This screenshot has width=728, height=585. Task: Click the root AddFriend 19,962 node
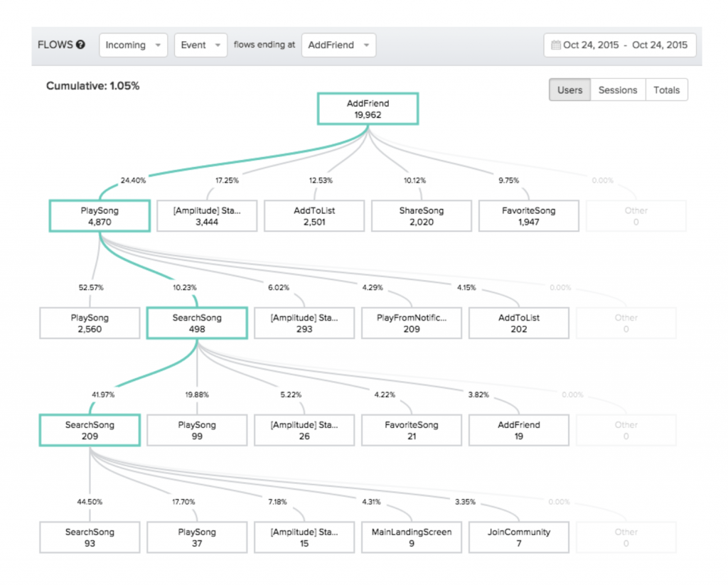click(x=368, y=109)
